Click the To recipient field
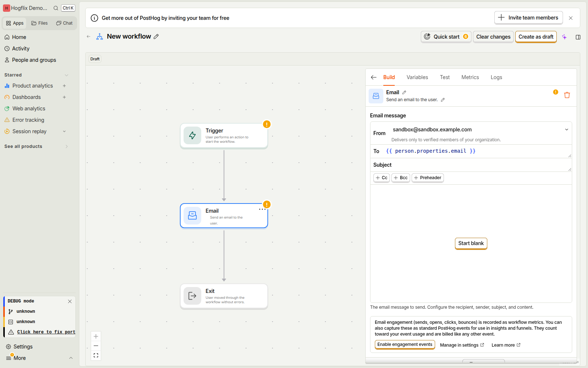This screenshot has width=588, height=368. (x=471, y=151)
